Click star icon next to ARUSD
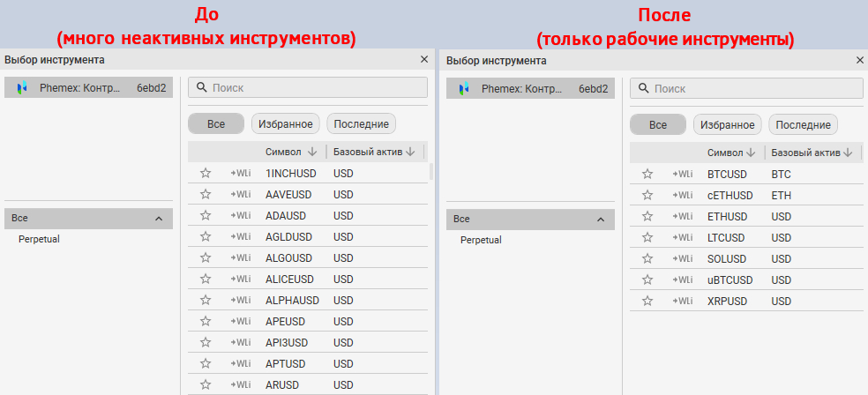Image resolution: width=868 pixels, height=395 pixels. click(206, 384)
